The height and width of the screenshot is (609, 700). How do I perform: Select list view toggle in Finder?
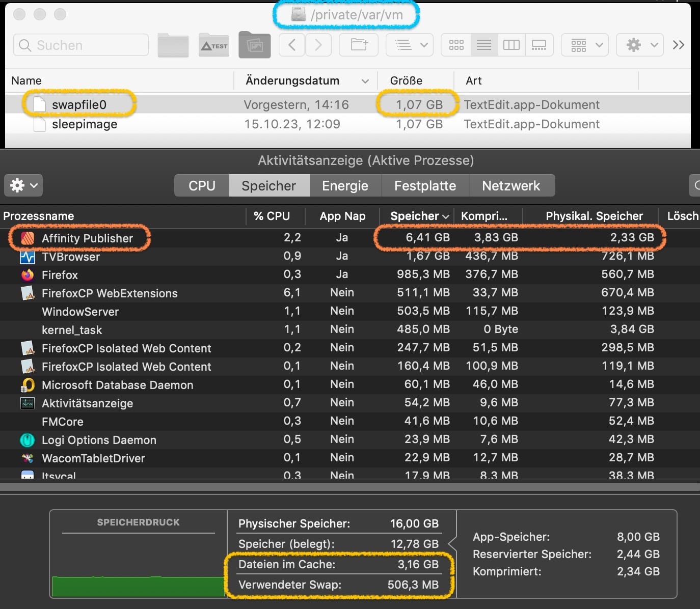483,45
